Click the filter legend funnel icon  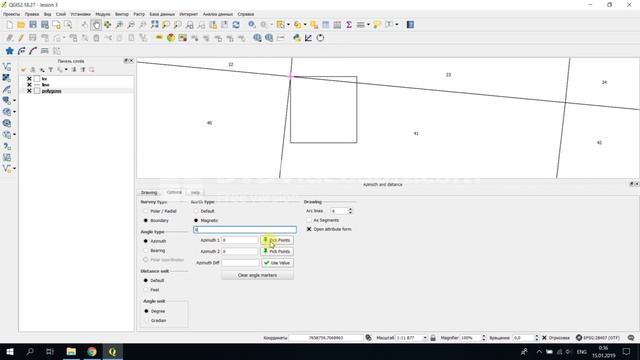click(x=51, y=70)
